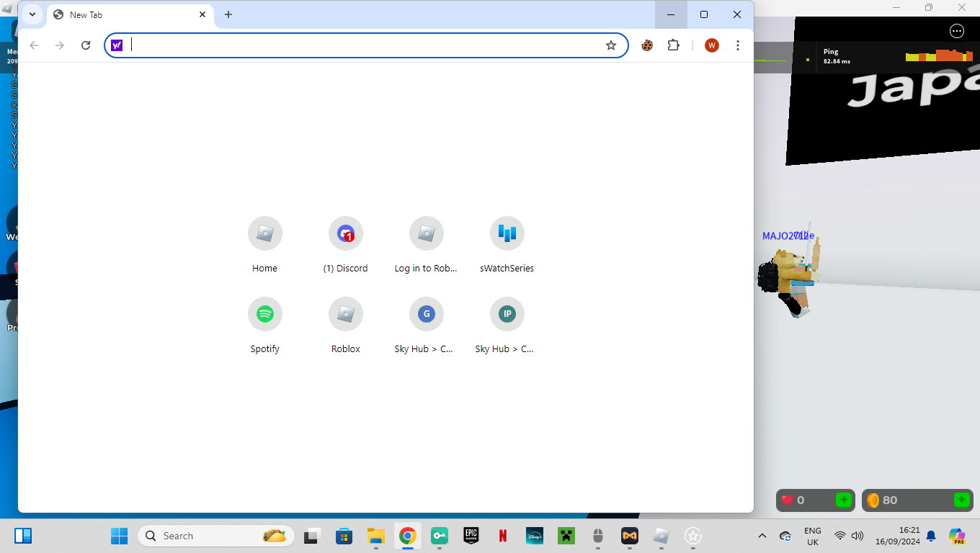This screenshot has height=553, width=980.
Task: Open Copilot preview from the taskbar
Action: pos(957,536)
